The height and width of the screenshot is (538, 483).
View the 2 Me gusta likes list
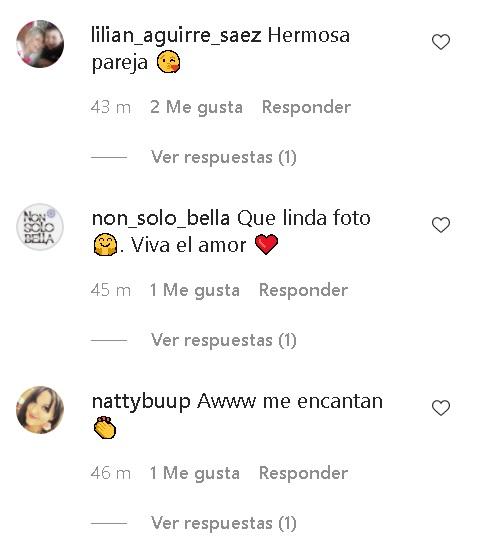tap(196, 107)
